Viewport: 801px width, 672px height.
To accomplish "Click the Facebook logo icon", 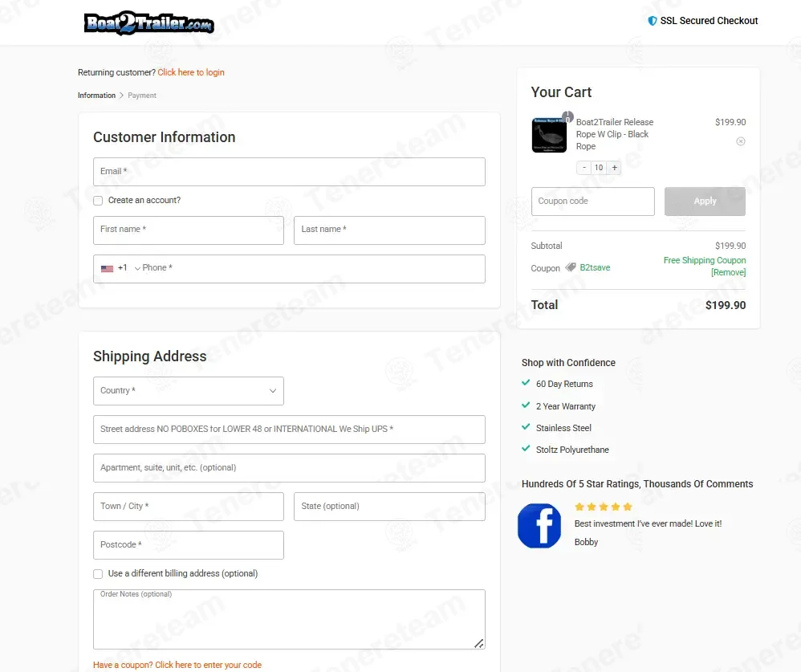I will [x=539, y=526].
